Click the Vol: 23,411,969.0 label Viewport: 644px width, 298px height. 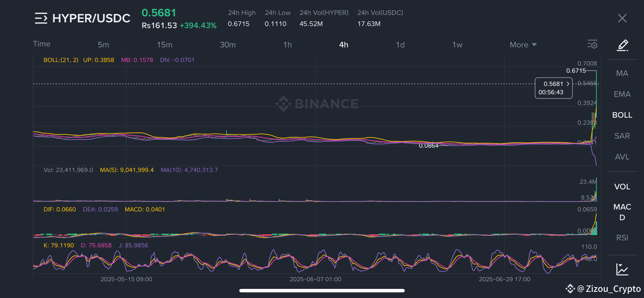pyautogui.click(x=68, y=170)
